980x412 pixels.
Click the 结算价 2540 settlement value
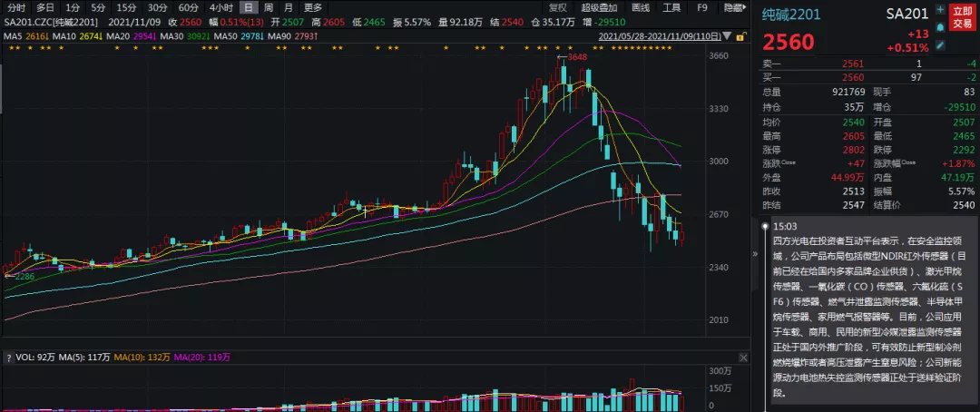[964, 205]
